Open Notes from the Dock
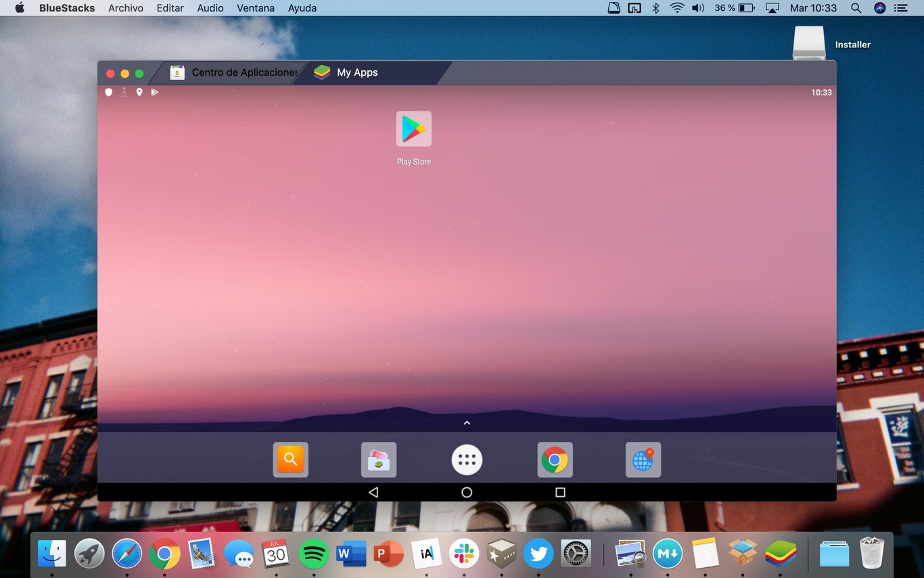The image size is (924, 578). pos(705,554)
